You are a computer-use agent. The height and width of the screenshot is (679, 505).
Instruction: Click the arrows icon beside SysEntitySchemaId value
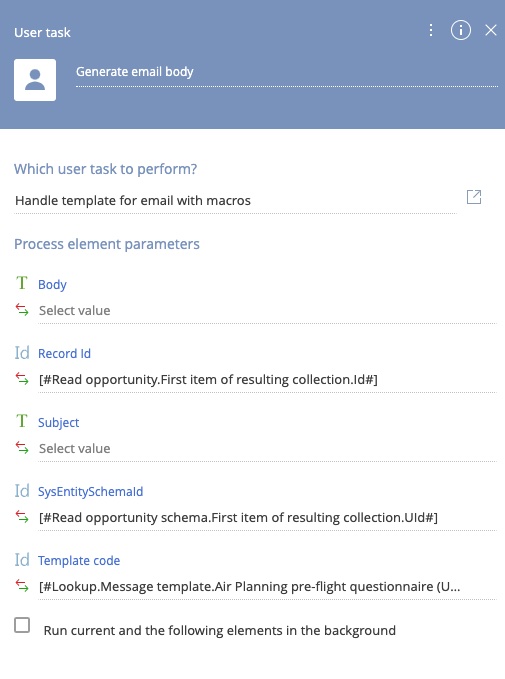(x=22, y=517)
